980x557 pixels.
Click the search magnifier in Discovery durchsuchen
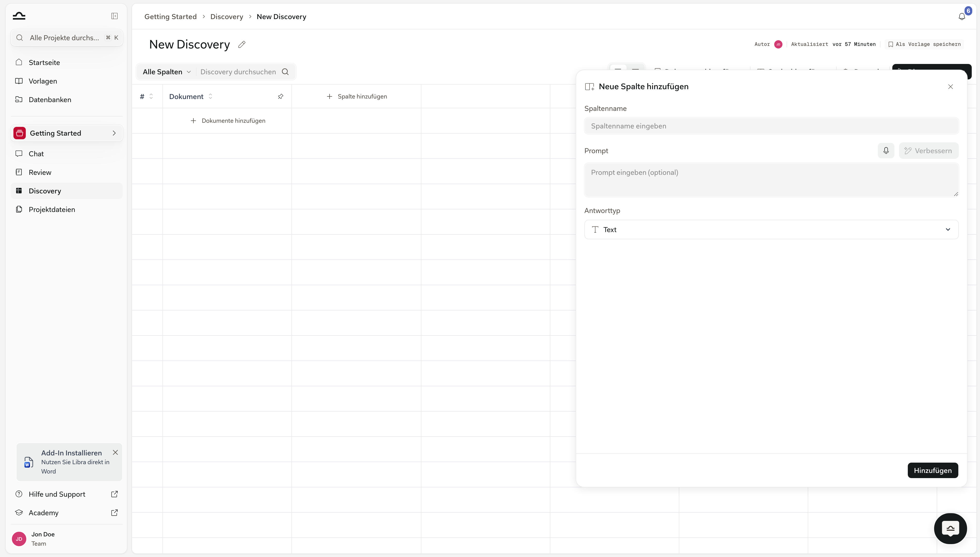coord(285,71)
